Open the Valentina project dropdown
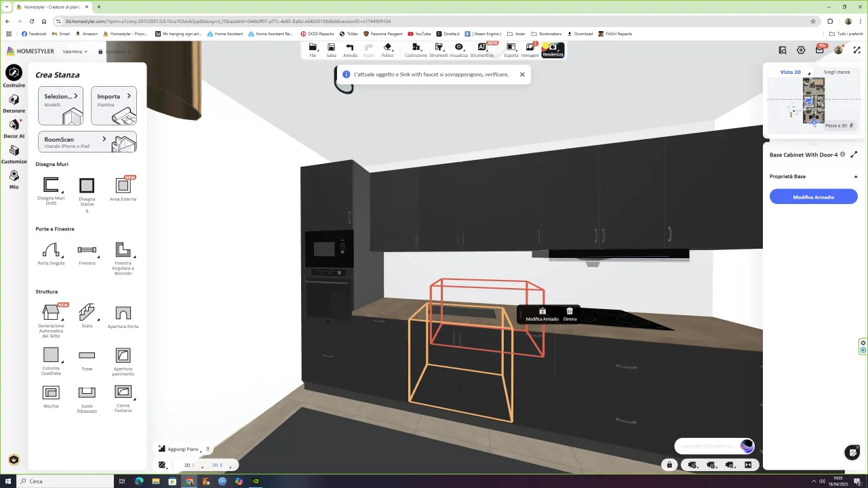 pos(75,52)
